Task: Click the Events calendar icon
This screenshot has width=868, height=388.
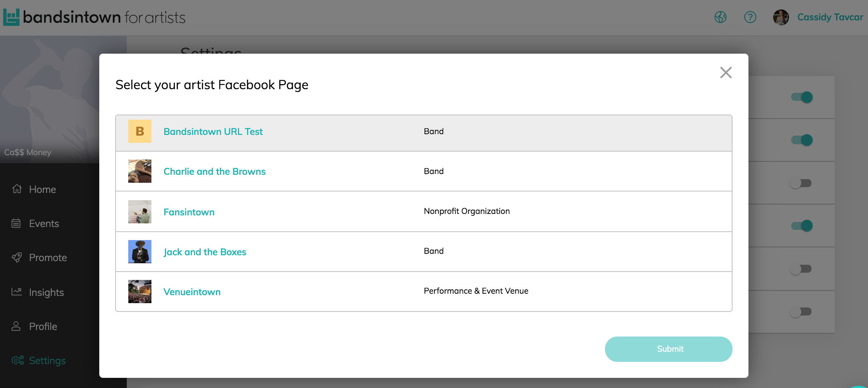Action: tap(16, 223)
